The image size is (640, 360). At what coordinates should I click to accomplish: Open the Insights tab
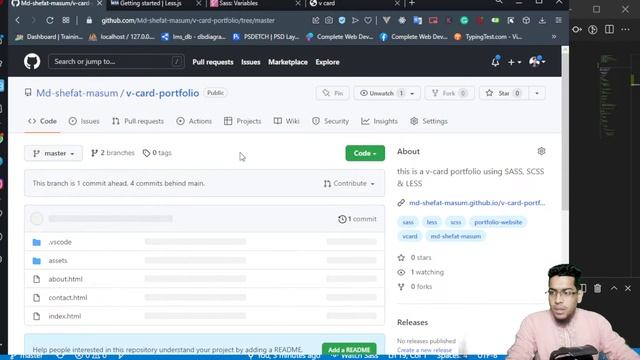point(380,121)
